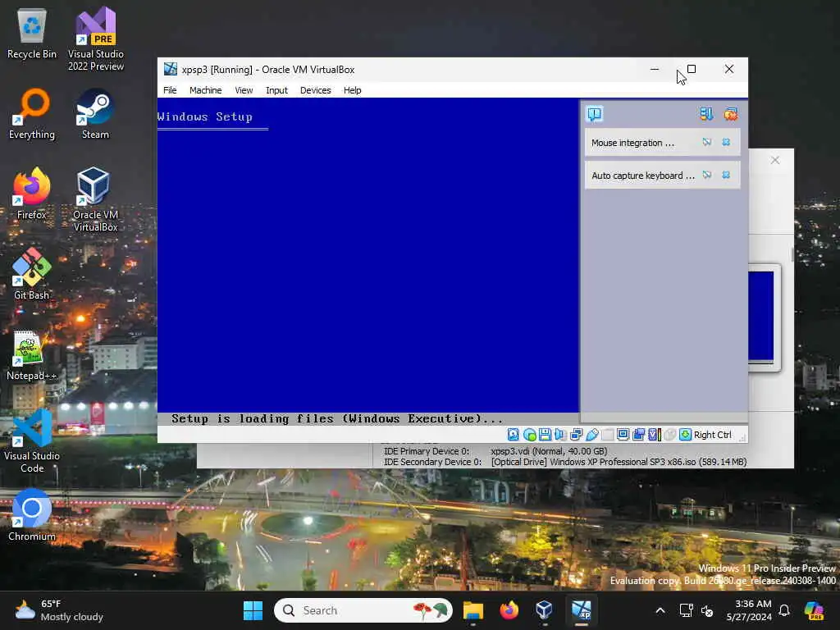Open the Input menu
This screenshot has height=630, width=840.
point(276,90)
